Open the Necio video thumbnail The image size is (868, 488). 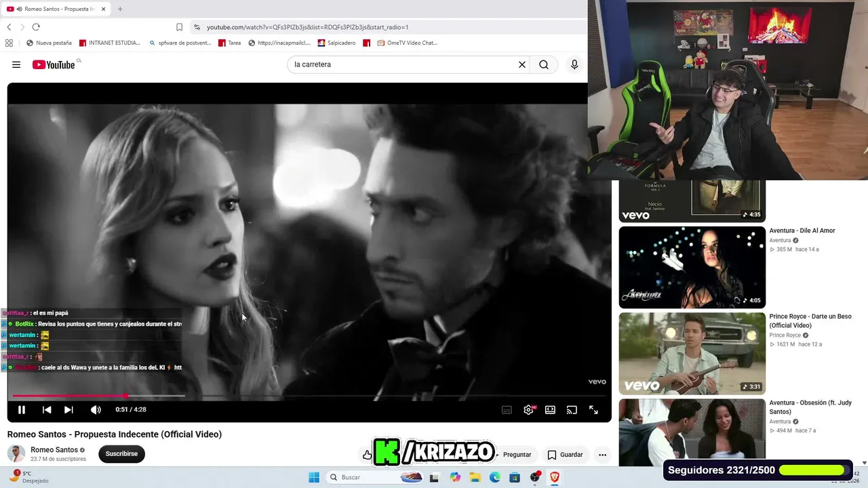(x=692, y=201)
